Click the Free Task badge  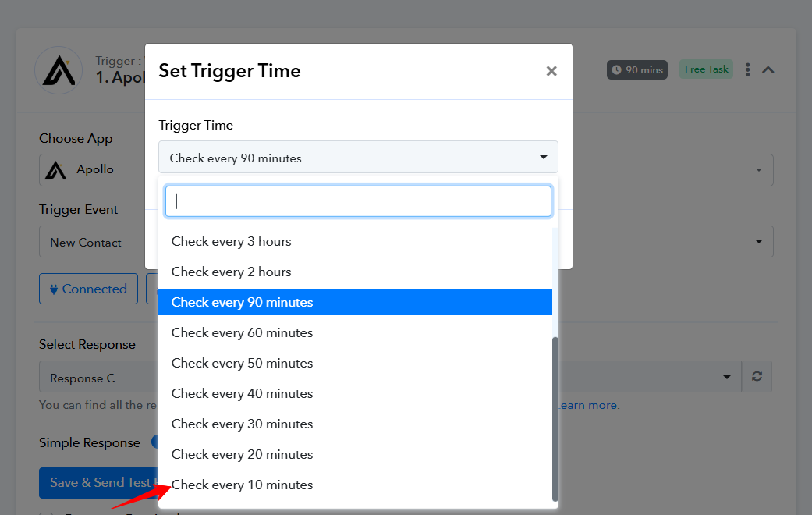[x=707, y=69]
